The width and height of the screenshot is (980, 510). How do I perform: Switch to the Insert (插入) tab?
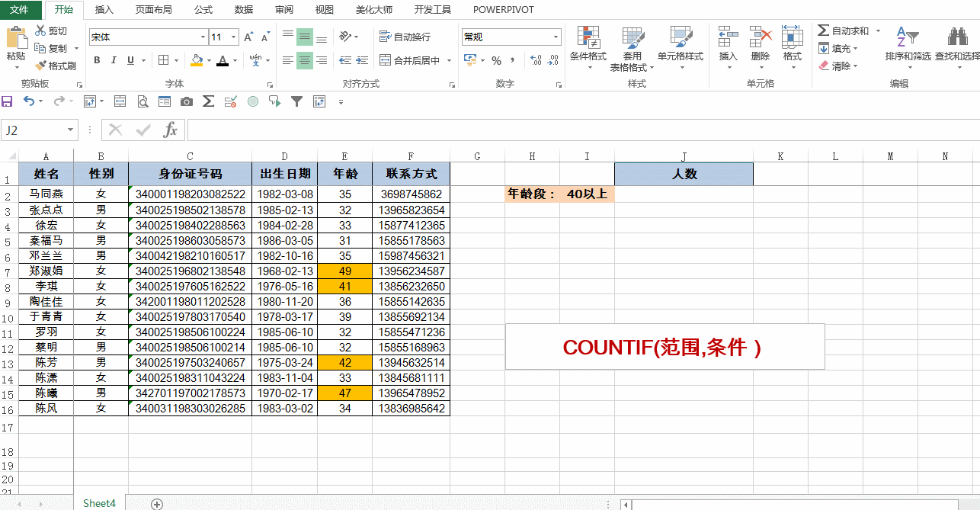tap(104, 10)
